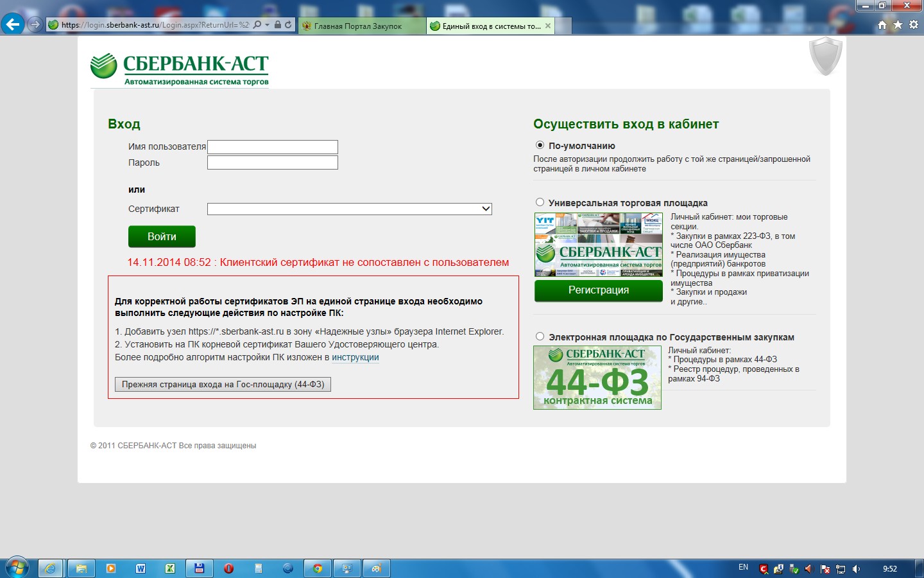The height and width of the screenshot is (578, 924).
Task: Click the browser forward arrow button
Action: (x=35, y=25)
